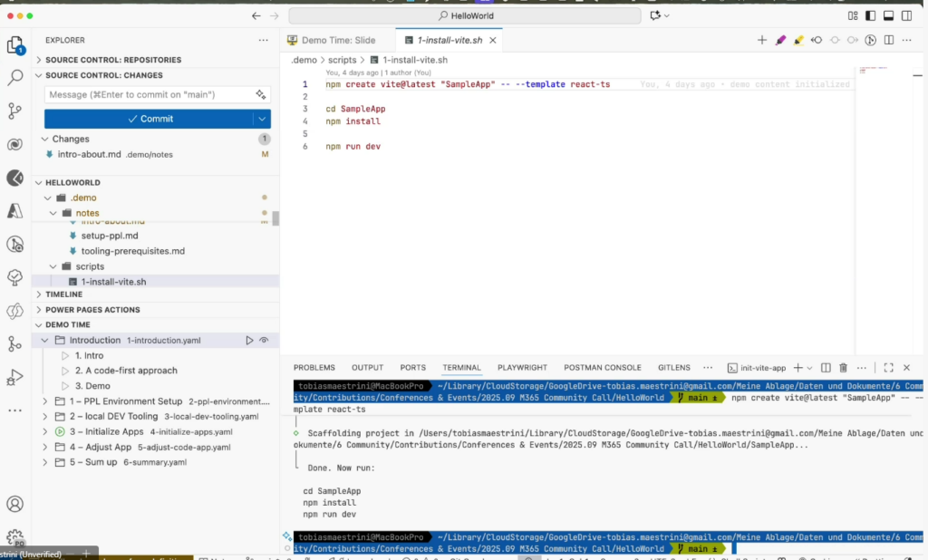Expand 2 – local DEV Tooling demo

pyautogui.click(x=45, y=417)
